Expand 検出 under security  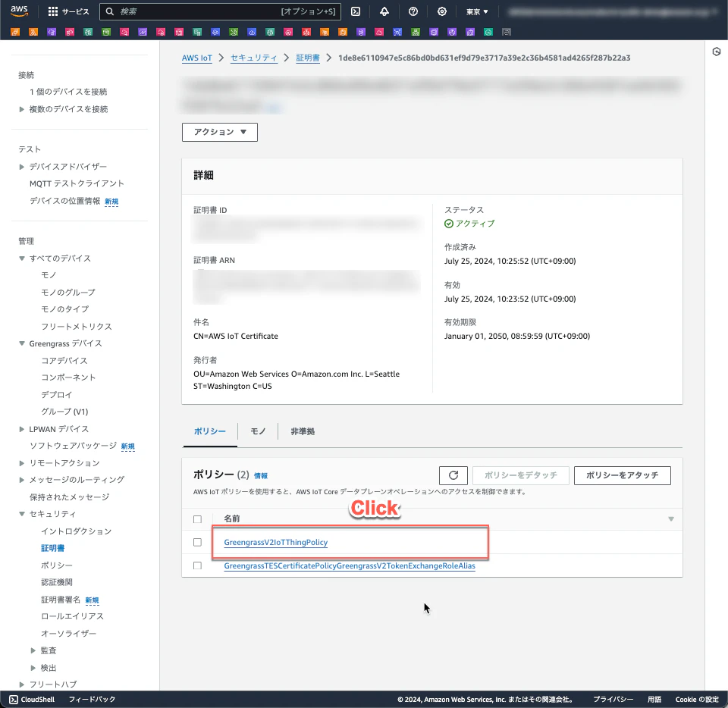pos(33,668)
